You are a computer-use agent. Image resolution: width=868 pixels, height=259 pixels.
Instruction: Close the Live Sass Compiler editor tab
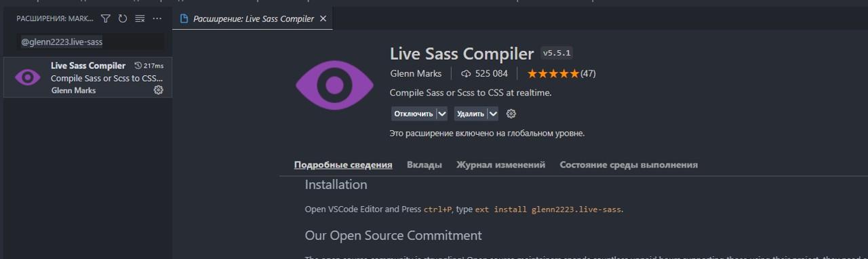(x=323, y=19)
